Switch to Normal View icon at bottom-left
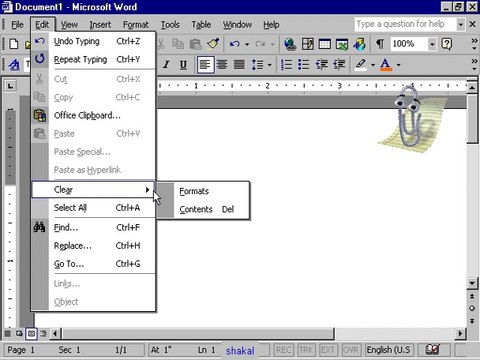Viewport: 480px width, 360px height. pos(8,333)
